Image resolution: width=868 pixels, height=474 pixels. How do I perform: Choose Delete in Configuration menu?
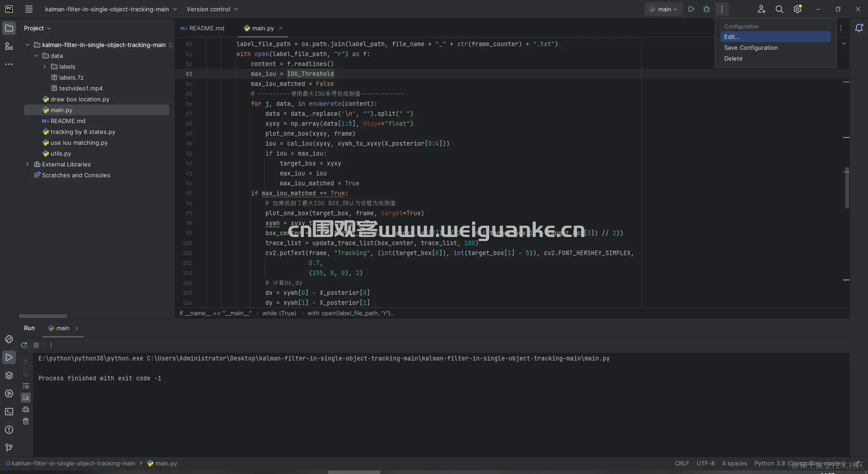coord(775,58)
